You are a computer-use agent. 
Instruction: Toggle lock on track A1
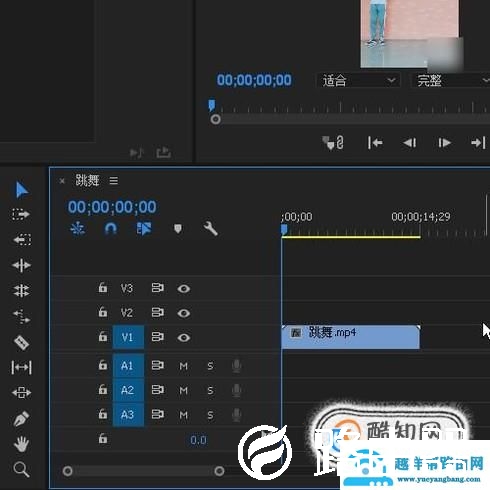[x=103, y=365]
